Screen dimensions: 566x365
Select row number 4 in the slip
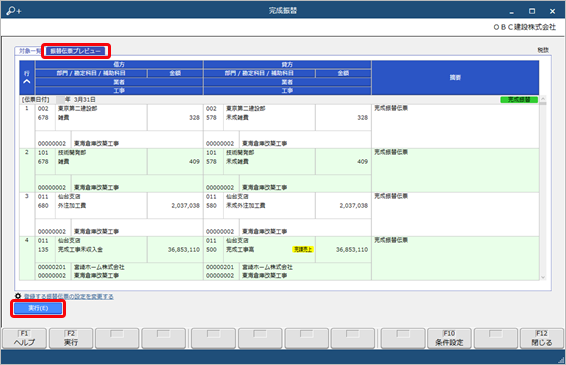[x=27, y=240]
